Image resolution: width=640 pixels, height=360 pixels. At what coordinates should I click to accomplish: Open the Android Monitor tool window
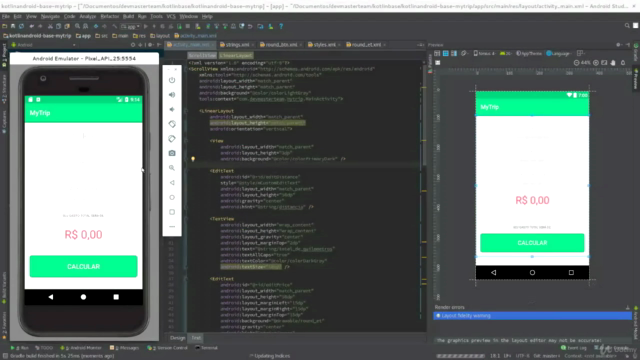81,348
